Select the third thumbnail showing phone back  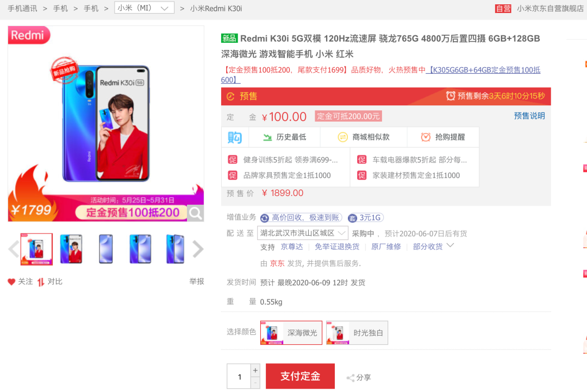106,249
